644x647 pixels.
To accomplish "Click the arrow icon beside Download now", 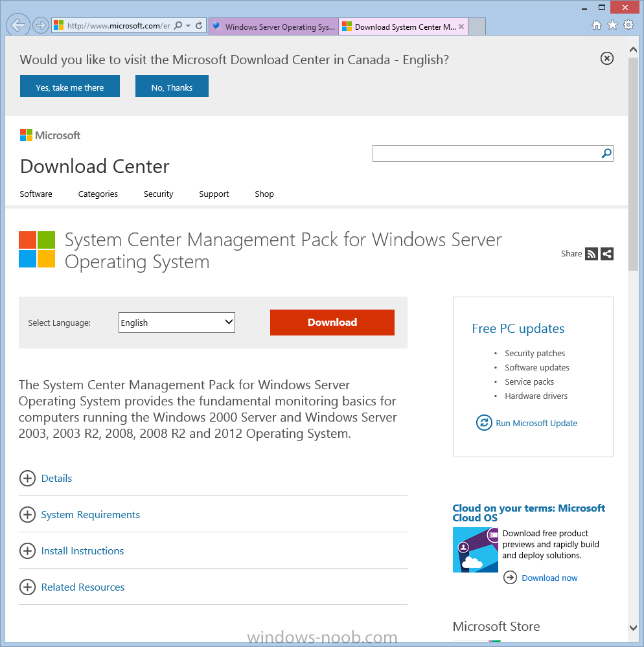I will tap(510, 577).
